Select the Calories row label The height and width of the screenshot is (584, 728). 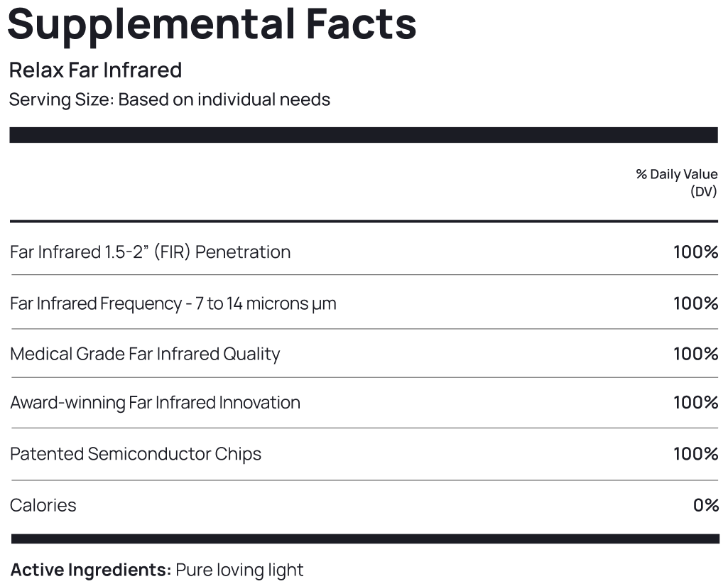(43, 505)
